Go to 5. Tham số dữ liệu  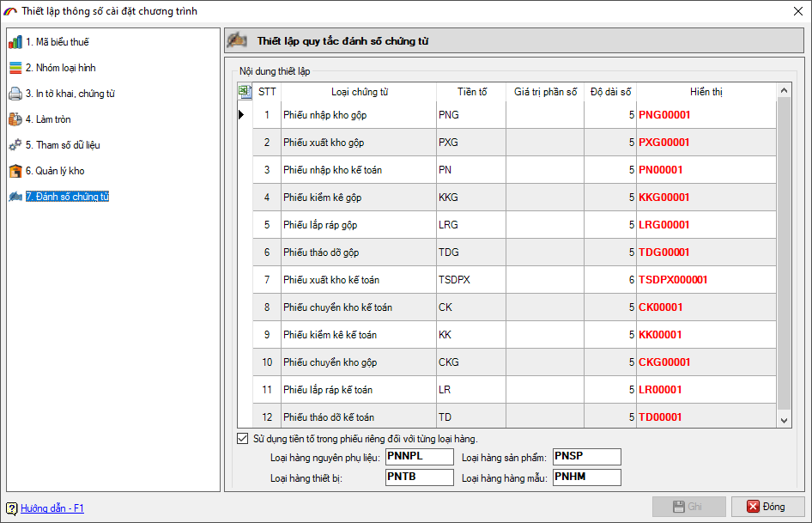tap(63, 145)
